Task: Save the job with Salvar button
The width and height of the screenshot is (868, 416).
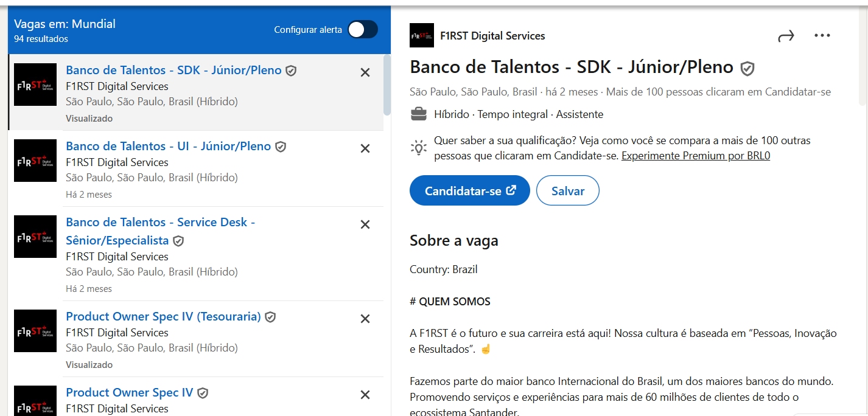Action: click(x=568, y=191)
